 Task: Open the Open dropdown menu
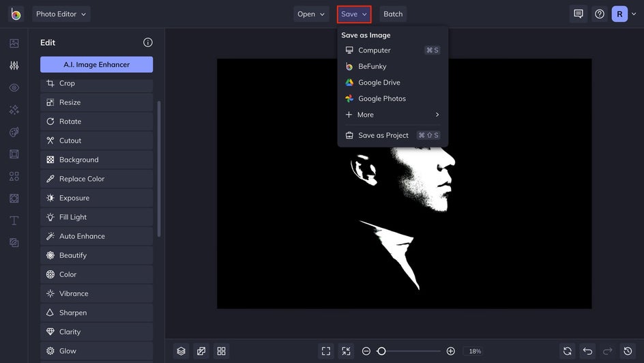tap(311, 14)
